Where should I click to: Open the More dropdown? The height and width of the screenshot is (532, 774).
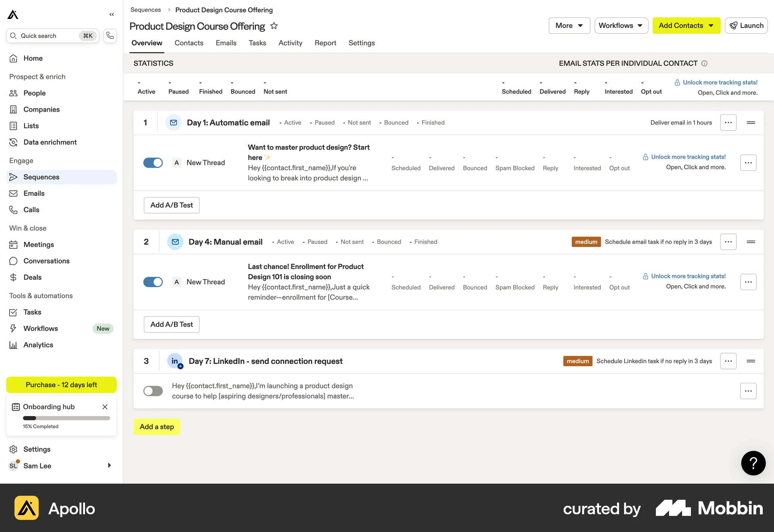pyautogui.click(x=569, y=25)
